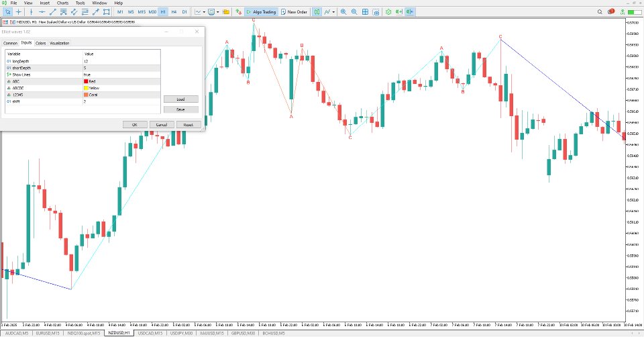Open the yellow folder profiles icon
Image resolution: width=644 pixels, height=337 pixels.
226,12
